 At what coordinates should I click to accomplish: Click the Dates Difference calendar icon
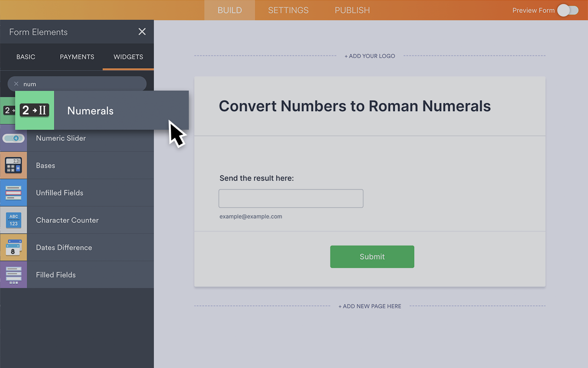[13, 247]
